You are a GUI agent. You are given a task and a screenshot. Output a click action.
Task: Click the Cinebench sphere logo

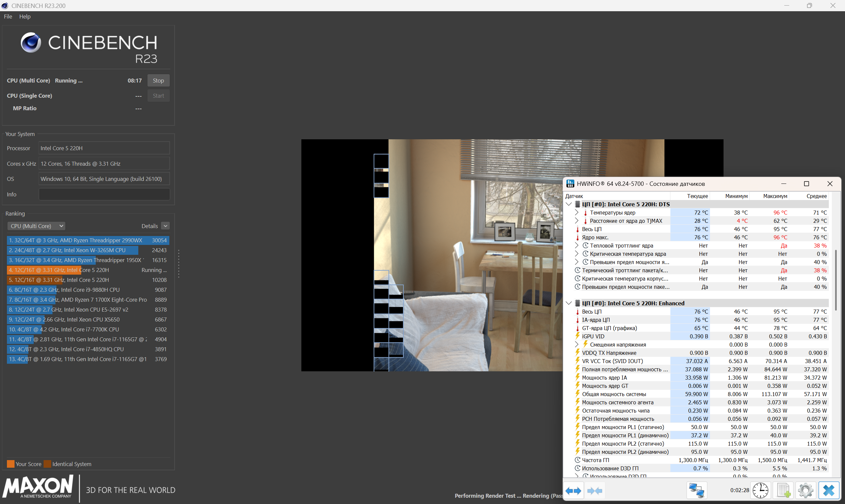31,43
